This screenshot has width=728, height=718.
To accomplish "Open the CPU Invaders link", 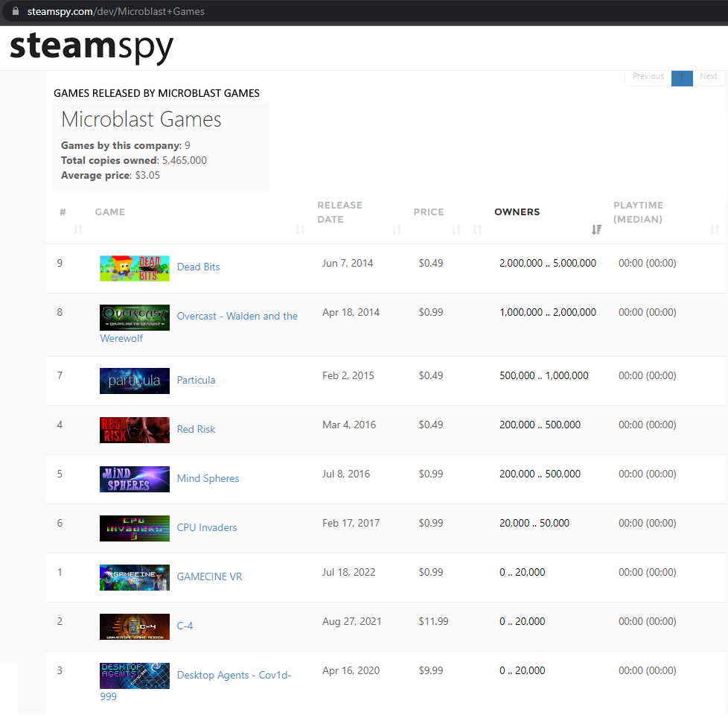I will (207, 528).
